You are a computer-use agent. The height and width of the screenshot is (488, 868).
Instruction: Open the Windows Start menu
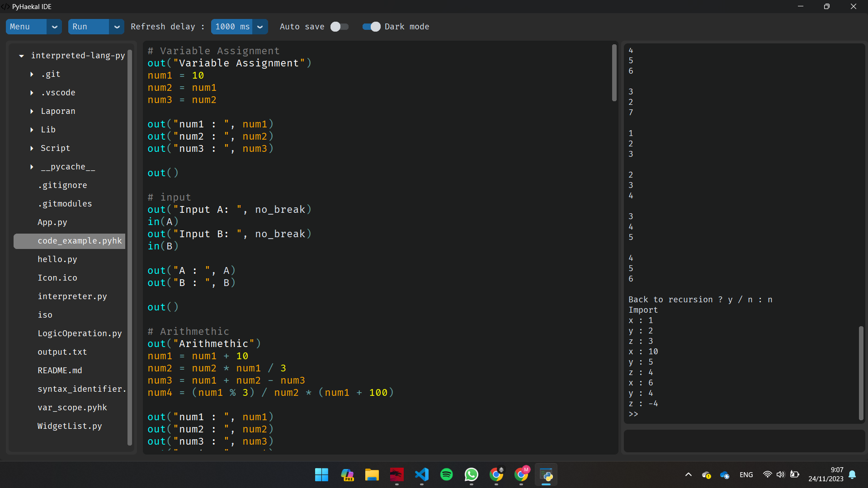pos(321,475)
